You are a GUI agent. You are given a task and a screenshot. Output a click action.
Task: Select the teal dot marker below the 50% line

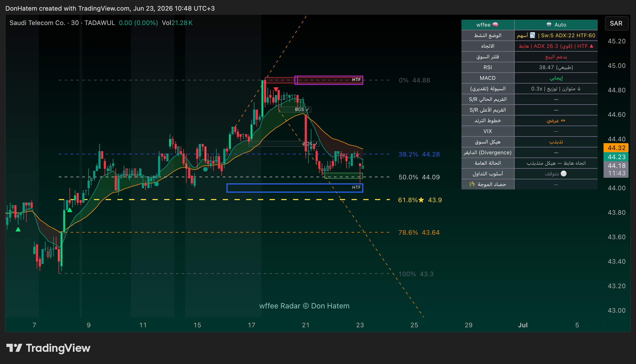[156, 184]
